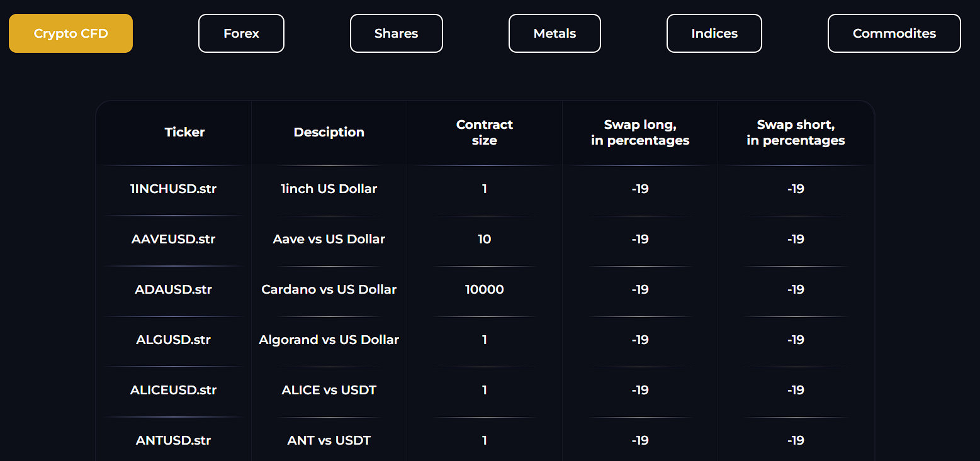This screenshot has width=980, height=461.
Task: Select the Commodites tab
Action: 894,33
